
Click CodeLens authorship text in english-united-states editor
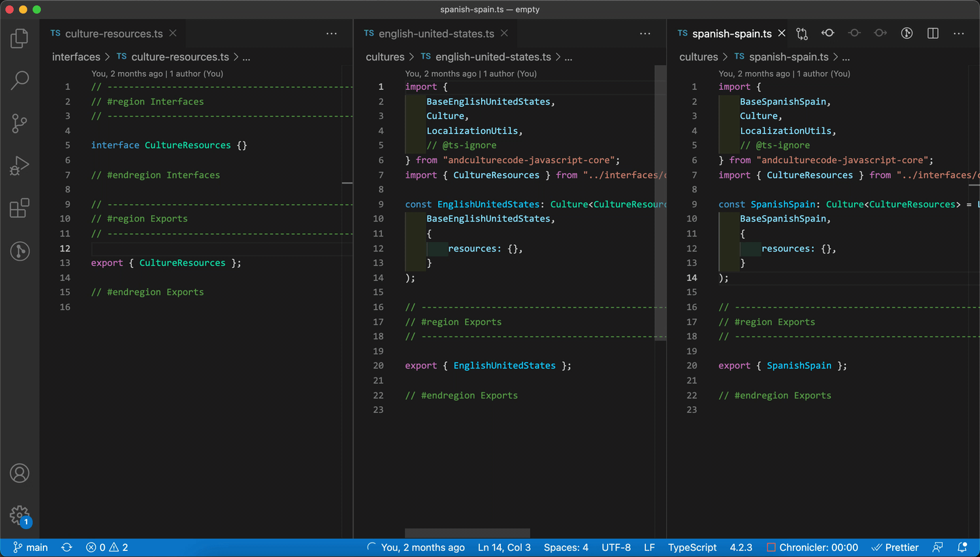[471, 73]
